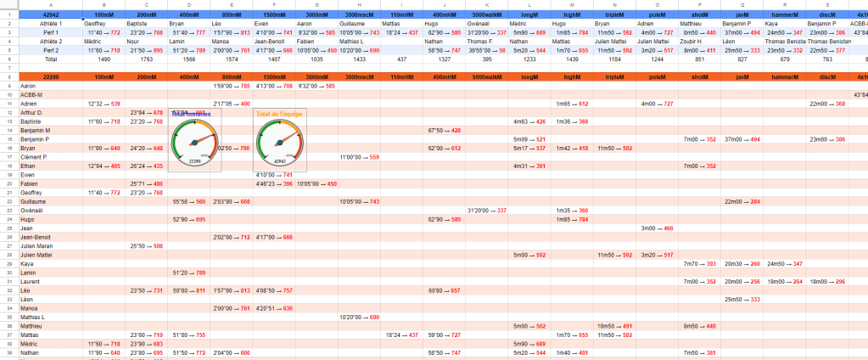The image size is (868, 360).
Task: Click the Total value 1763 cell
Action: tap(146, 59)
